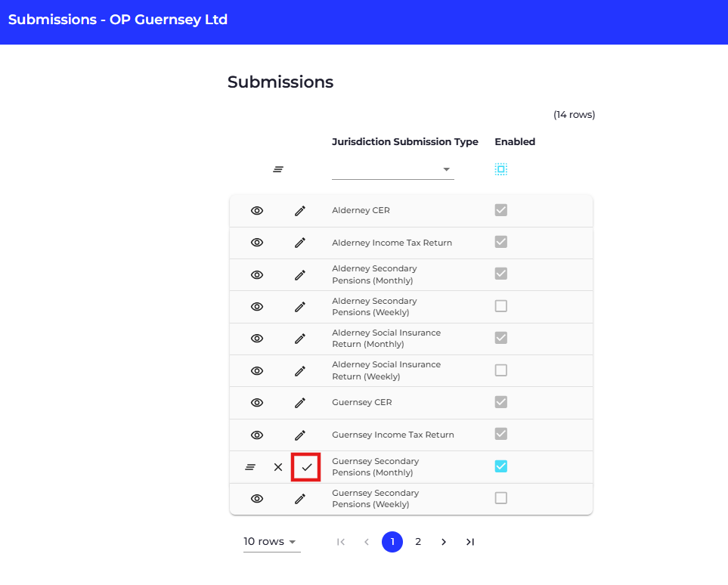
Task: Edit Alderney Secondary Pensions (Weekly) row
Action: 300,306
